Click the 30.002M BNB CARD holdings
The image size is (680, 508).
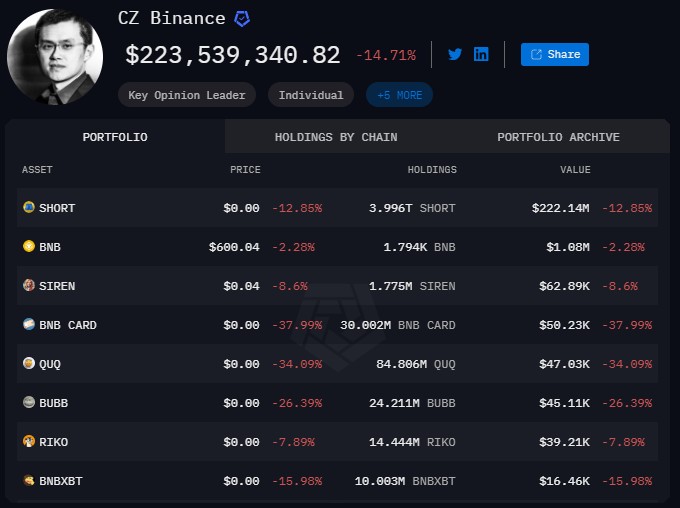tap(398, 325)
